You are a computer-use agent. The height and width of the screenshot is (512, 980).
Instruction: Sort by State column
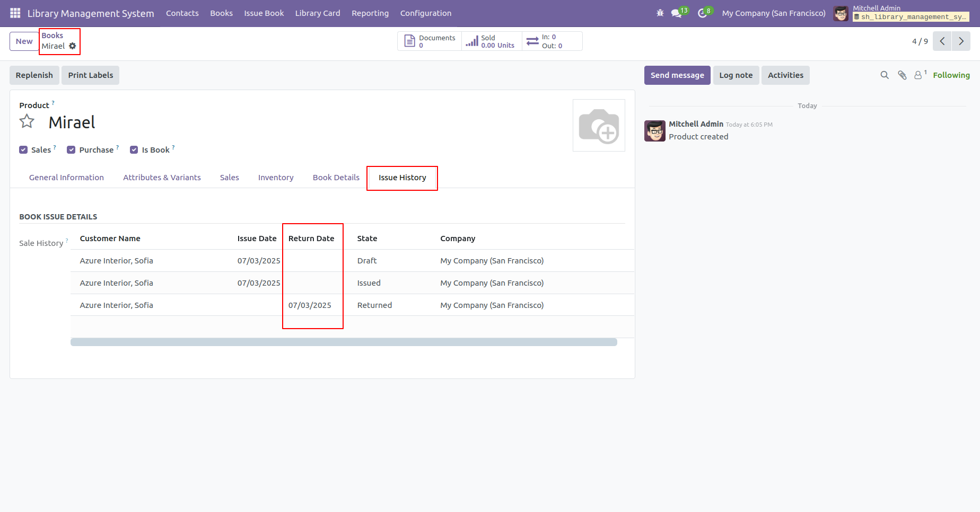coord(367,239)
